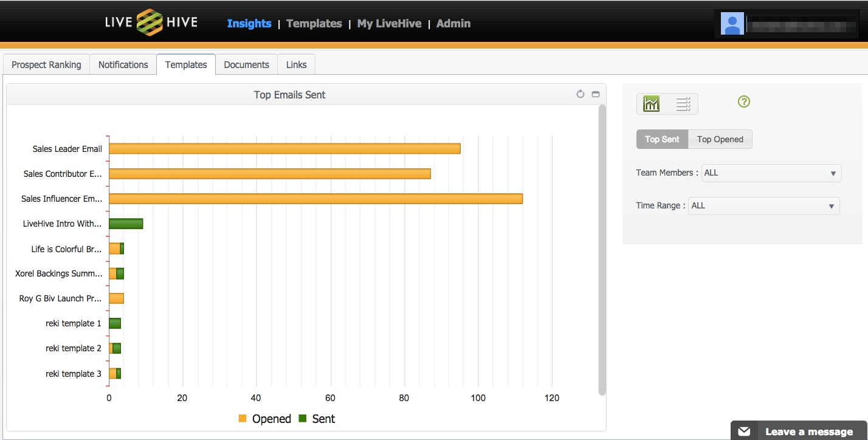Select the Top Opened toggle

tap(720, 139)
